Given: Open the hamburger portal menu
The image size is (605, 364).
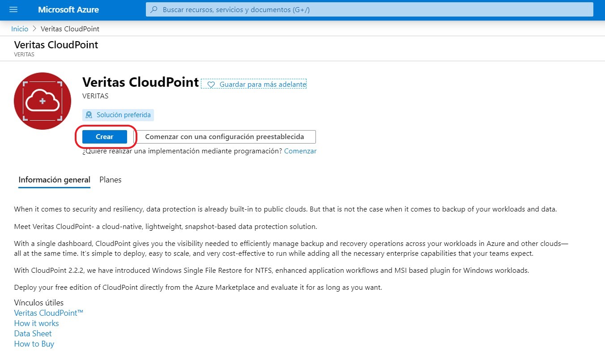Looking at the screenshot, I should pyautogui.click(x=13, y=9).
